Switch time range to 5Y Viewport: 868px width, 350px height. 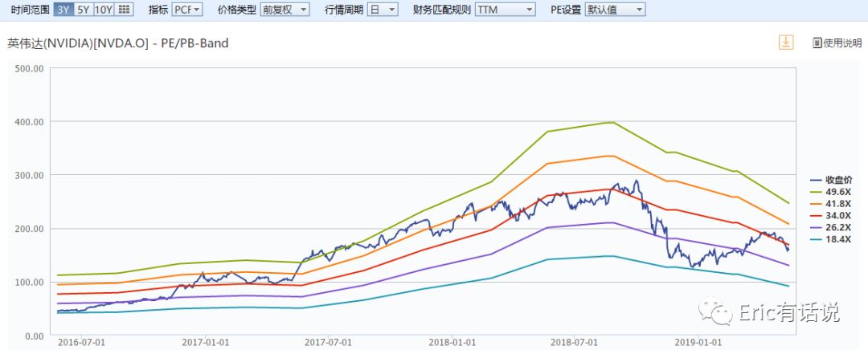(83, 10)
